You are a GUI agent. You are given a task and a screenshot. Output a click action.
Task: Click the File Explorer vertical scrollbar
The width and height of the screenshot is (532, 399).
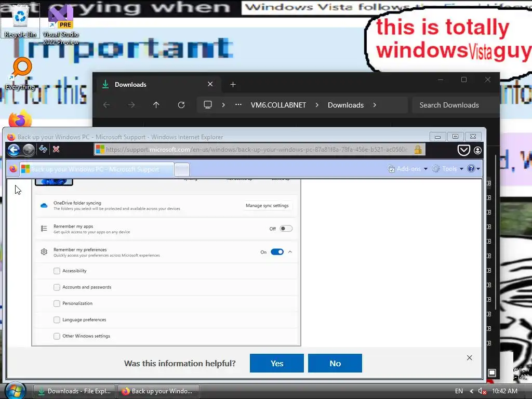pos(496,232)
